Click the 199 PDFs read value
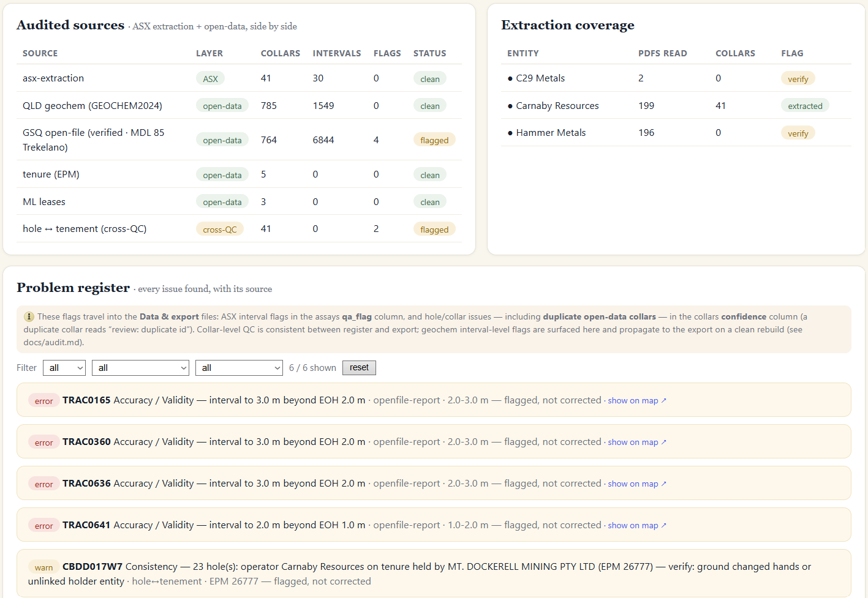This screenshot has height=598, width=868. (x=646, y=106)
